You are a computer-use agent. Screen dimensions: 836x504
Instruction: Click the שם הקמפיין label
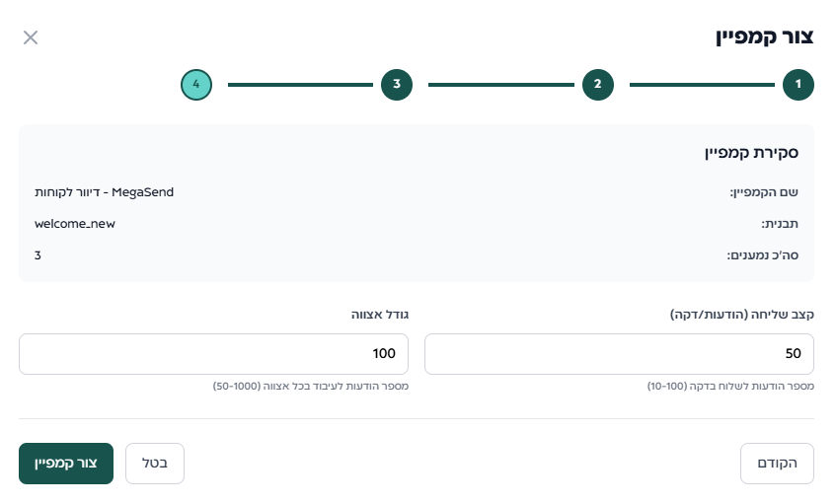pos(764,192)
